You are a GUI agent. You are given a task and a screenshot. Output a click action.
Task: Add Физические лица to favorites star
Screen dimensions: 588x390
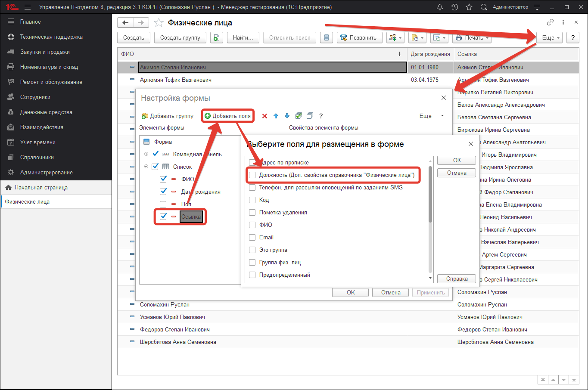[159, 23]
